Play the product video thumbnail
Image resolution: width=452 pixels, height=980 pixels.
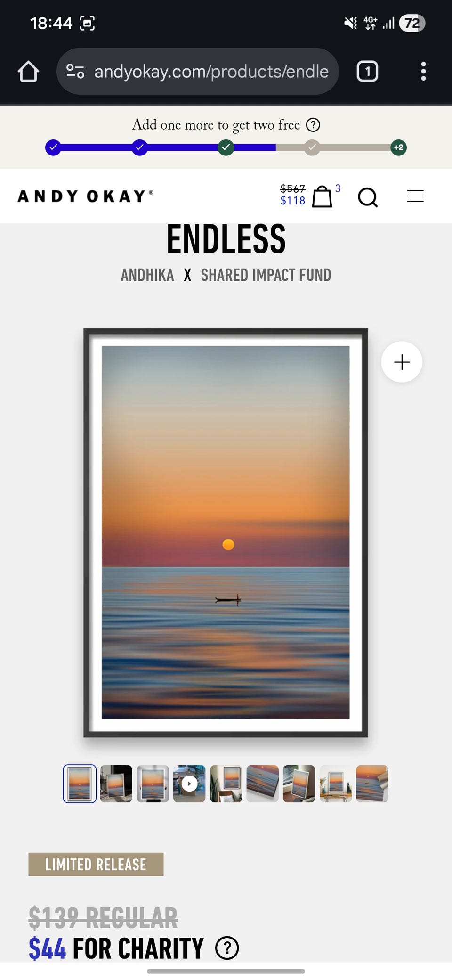(x=189, y=784)
